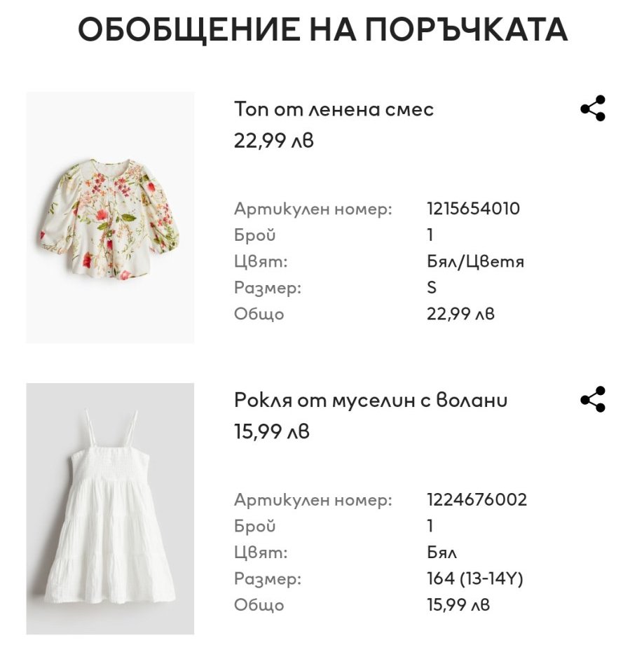Click the 'Цвят:' label of the top
The width and height of the screenshot is (644, 659).
click(x=261, y=262)
